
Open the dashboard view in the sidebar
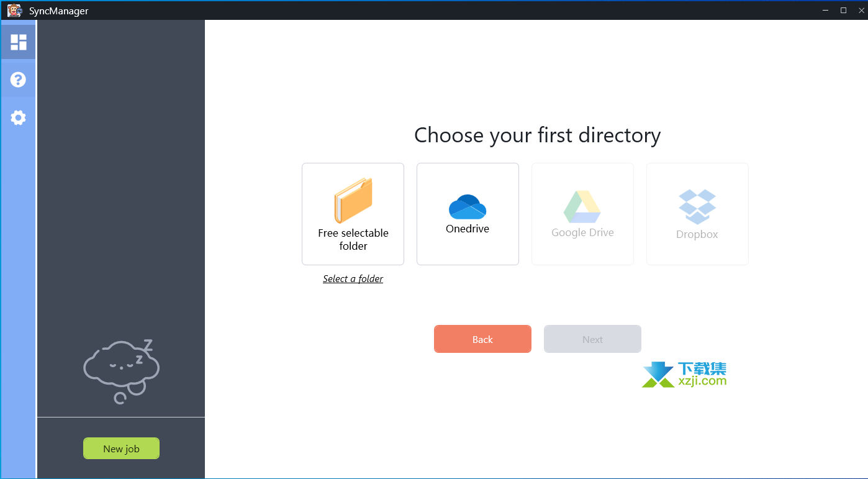pyautogui.click(x=18, y=42)
